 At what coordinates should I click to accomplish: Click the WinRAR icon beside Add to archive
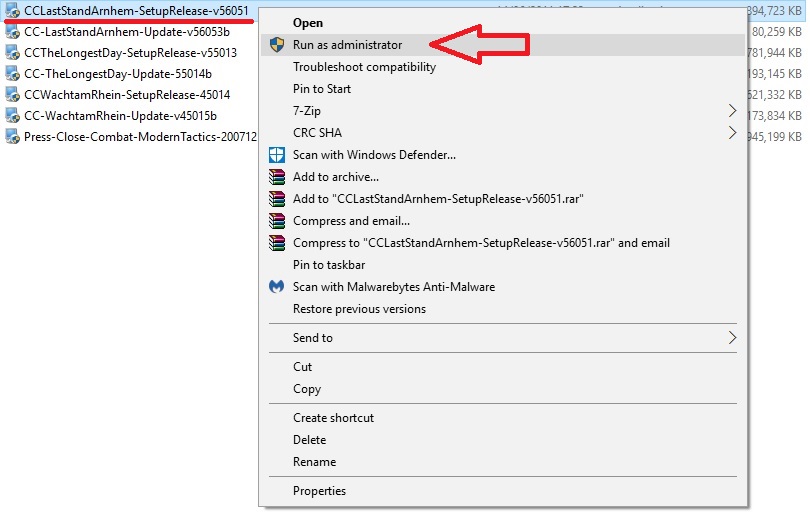point(277,177)
